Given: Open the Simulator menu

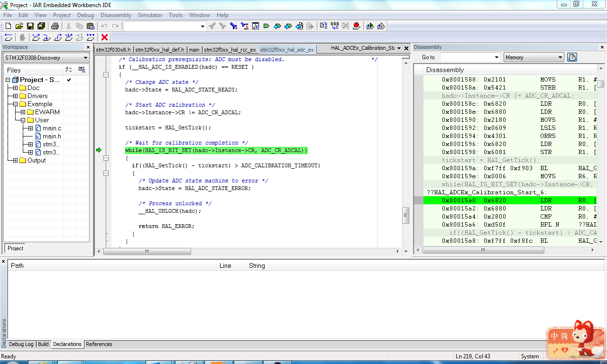Looking at the screenshot, I should click(x=150, y=15).
